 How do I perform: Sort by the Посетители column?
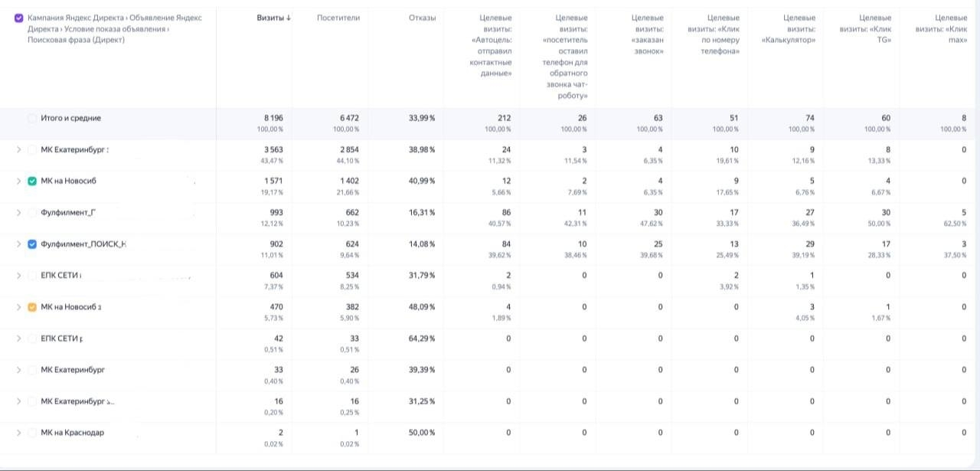(x=338, y=18)
